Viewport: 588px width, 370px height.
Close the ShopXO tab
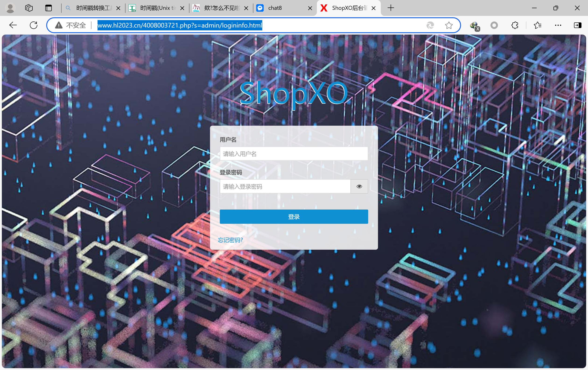pos(373,8)
